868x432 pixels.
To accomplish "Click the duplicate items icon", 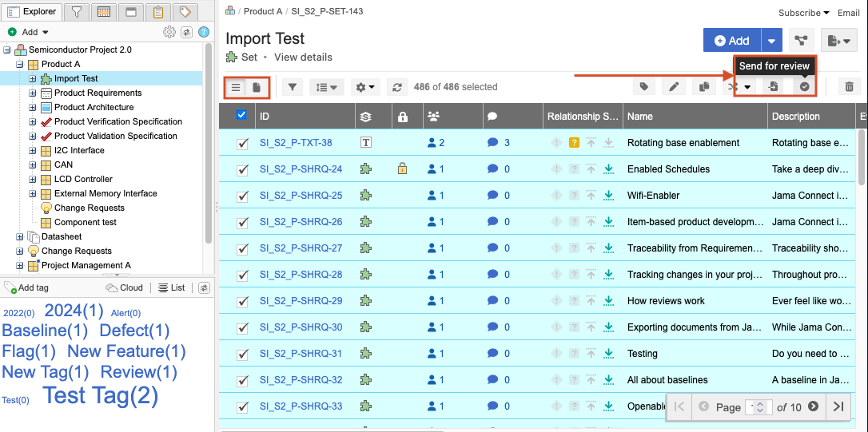I will (x=704, y=87).
